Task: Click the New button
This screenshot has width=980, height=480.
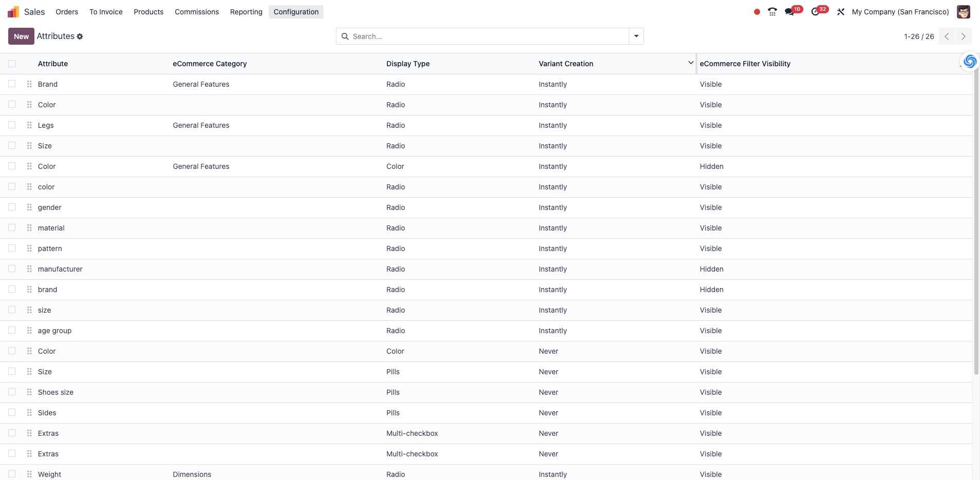Action: coord(21,36)
